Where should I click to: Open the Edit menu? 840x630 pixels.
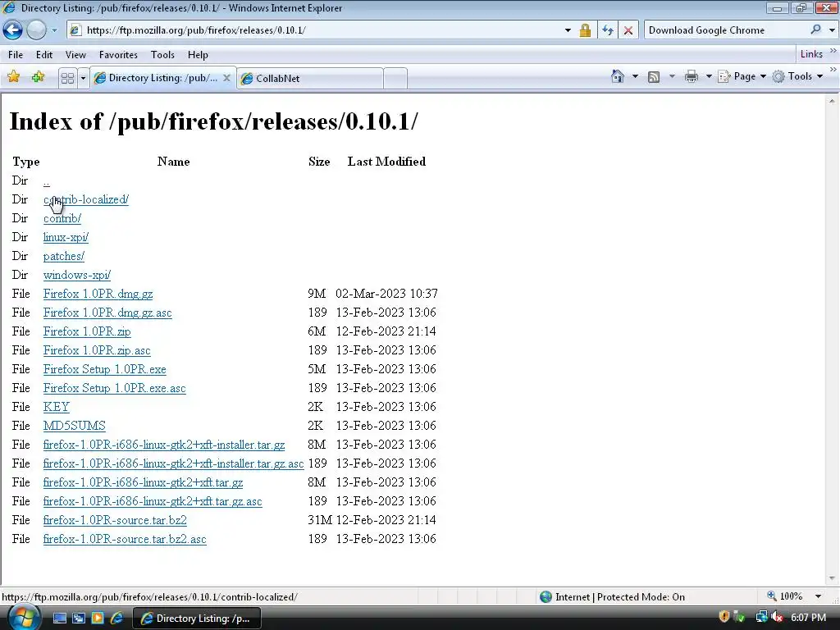(44, 55)
